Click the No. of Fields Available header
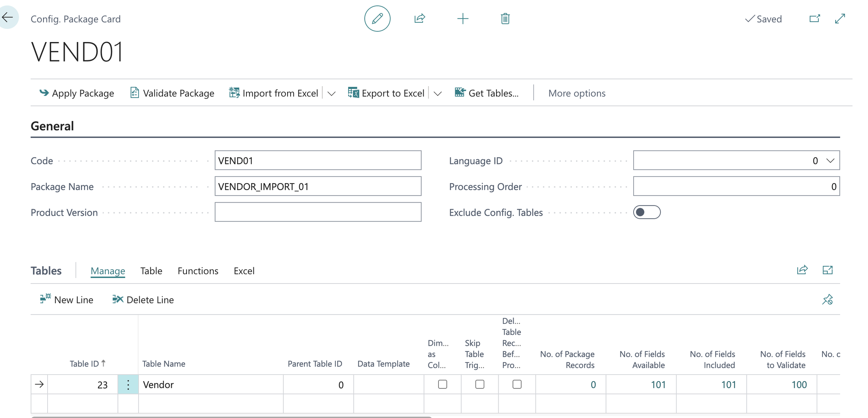 point(642,359)
